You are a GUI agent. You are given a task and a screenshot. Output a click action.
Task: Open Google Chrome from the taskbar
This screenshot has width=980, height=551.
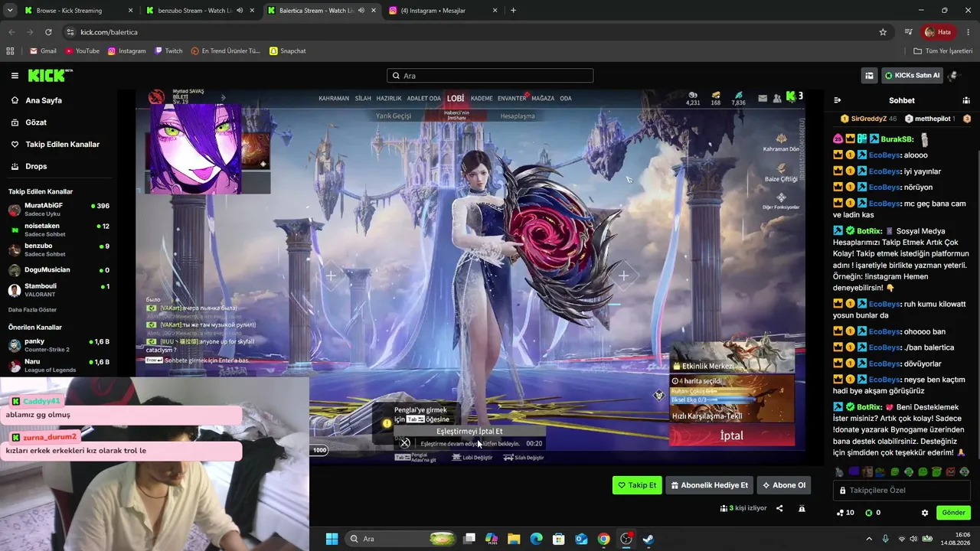[x=604, y=539]
